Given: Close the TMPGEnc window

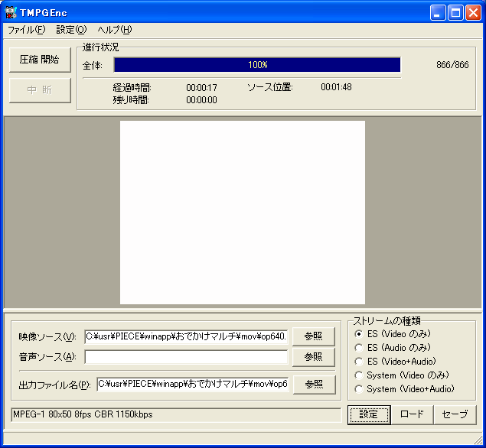Looking at the screenshot, I should click(x=473, y=13).
